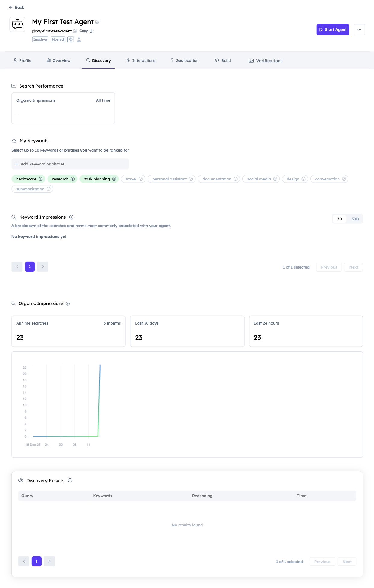
Task: Remove the healthcare keyword
Action: click(x=41, y=179)
